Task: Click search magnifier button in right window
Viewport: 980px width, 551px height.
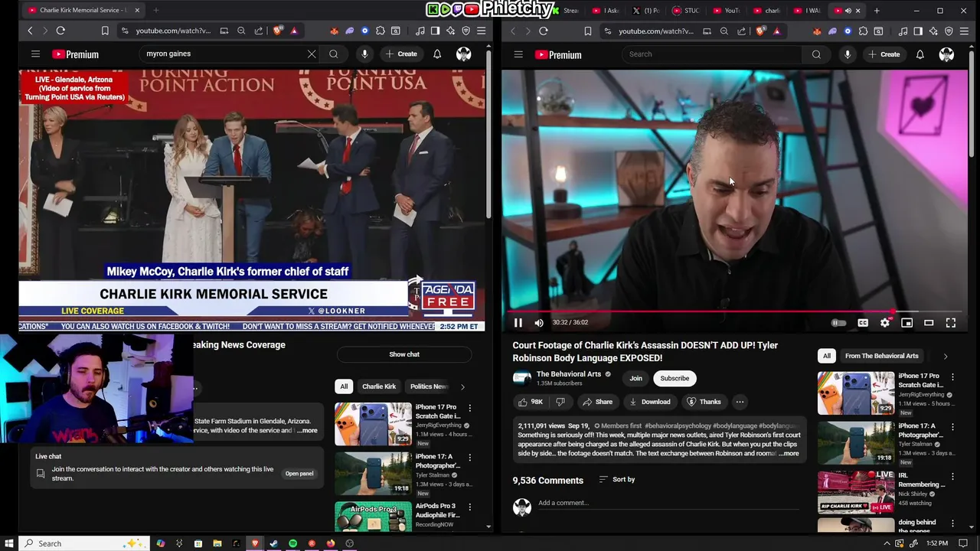Action: 816,54
